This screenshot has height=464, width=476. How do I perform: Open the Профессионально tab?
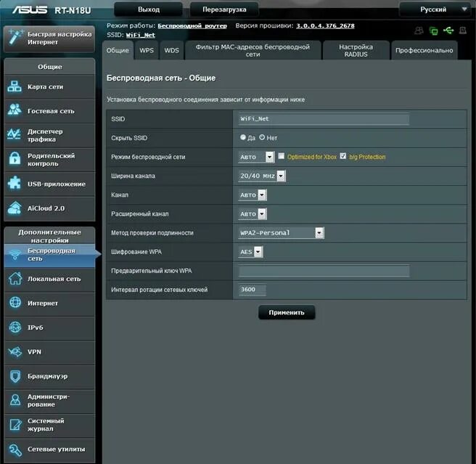pyautogui.click(x=424, y=50)
